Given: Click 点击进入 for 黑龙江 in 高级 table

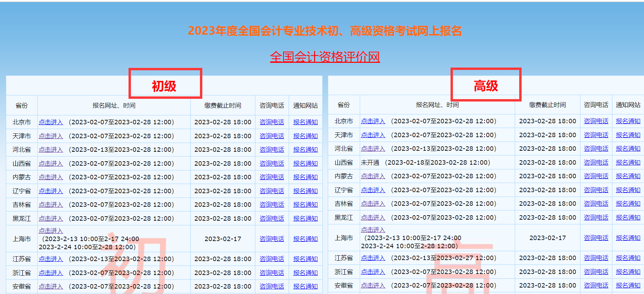Looking at the screenshot, I should [x=373, y=218].
